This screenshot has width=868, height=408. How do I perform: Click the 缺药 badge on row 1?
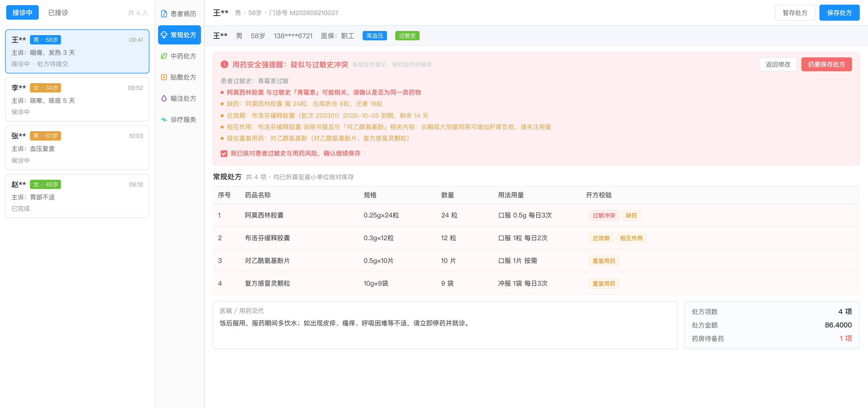tap(631, 215)
